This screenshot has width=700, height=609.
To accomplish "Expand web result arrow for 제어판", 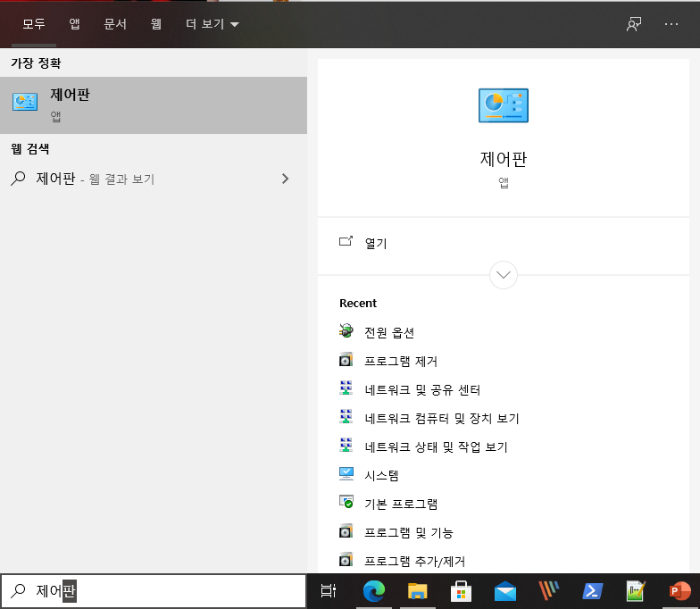I will click(x=286, y=179).
